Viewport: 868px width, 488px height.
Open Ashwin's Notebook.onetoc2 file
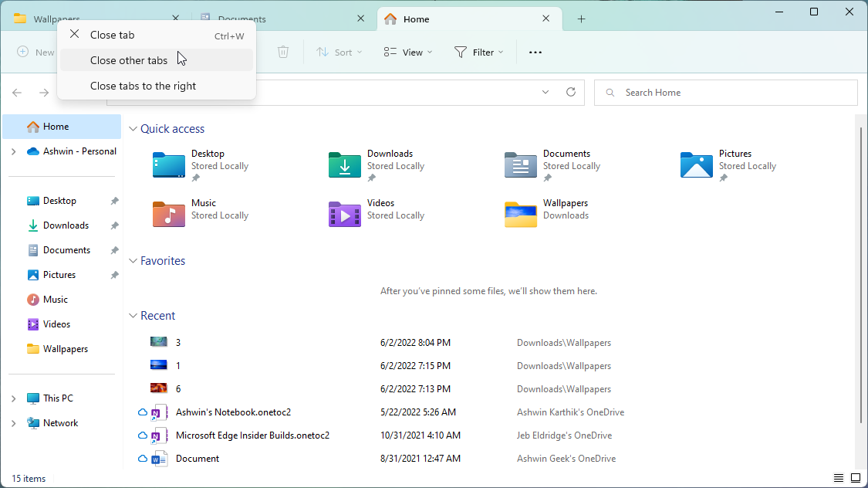[x=233, y=412]
